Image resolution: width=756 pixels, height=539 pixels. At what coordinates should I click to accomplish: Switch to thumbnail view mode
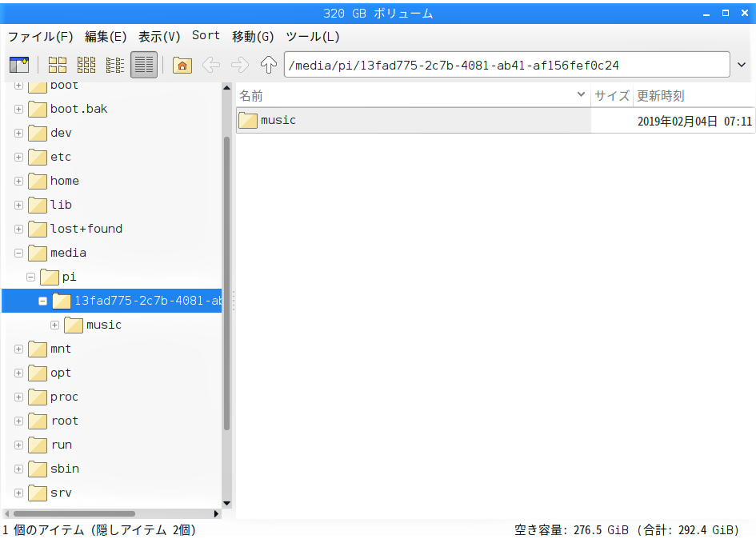click(x=86, y=65)
